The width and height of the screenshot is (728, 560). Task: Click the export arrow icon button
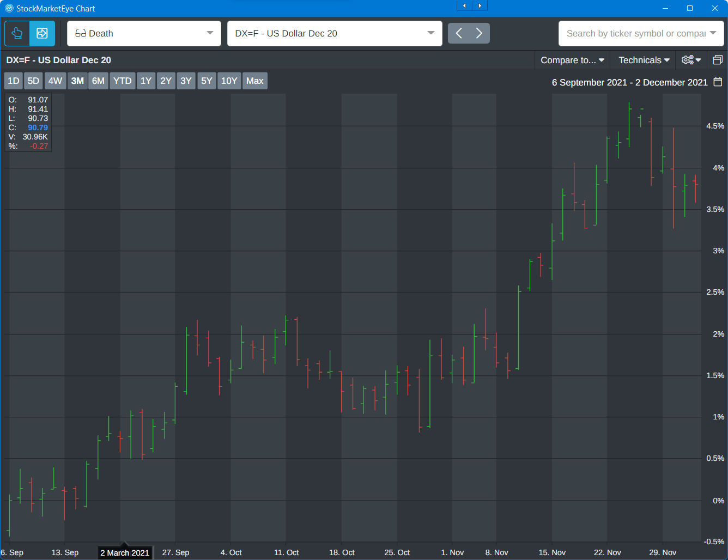pos(42,34)
